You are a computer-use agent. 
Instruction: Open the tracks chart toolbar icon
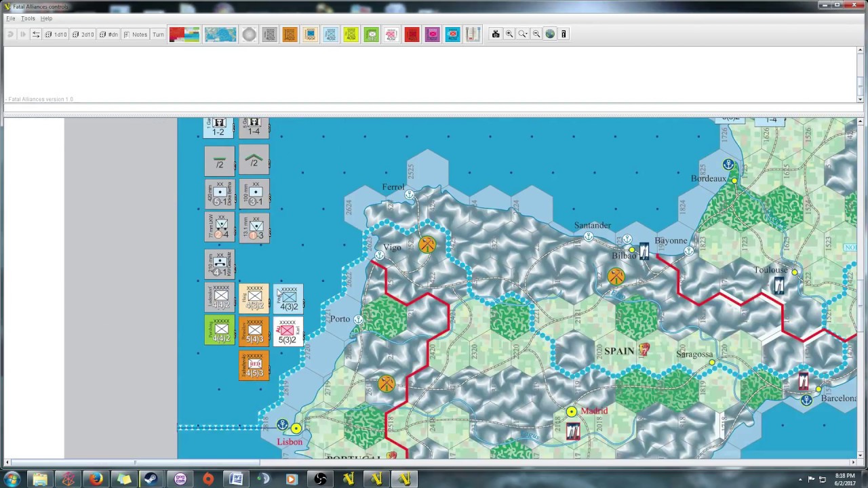click(473, 34)
